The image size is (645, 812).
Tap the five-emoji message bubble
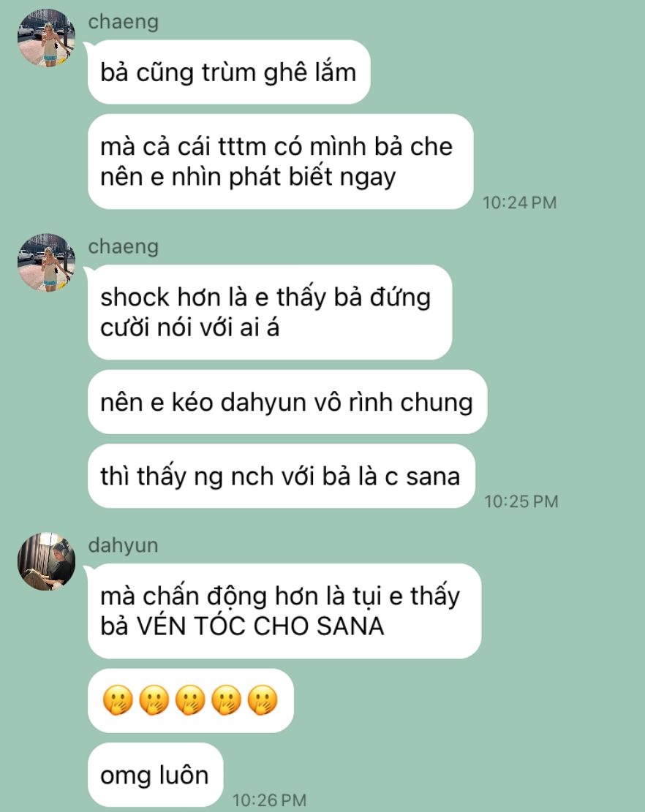click(191, 701)
